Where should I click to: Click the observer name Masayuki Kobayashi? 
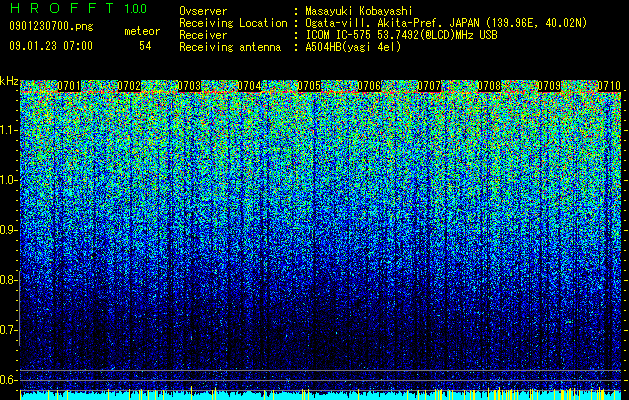pos(359,11)
